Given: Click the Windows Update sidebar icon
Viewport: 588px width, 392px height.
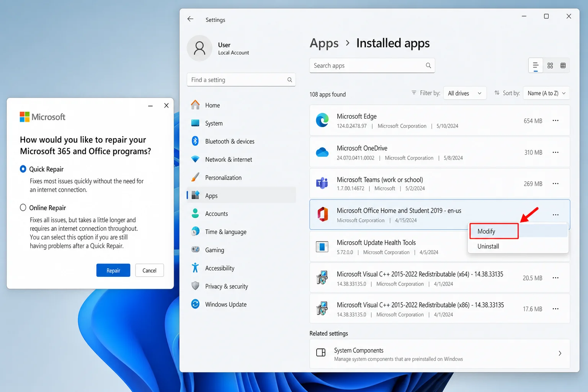Looking at the screenshot, I should tap(195, 304).
